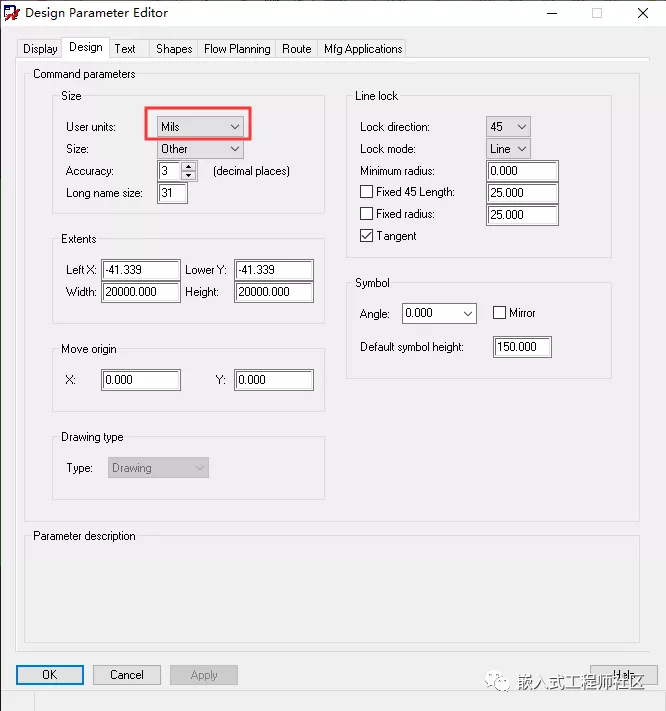Uncheck the Tangent checkbox
This screenshot has height=711, width=666.
[366, 236]
